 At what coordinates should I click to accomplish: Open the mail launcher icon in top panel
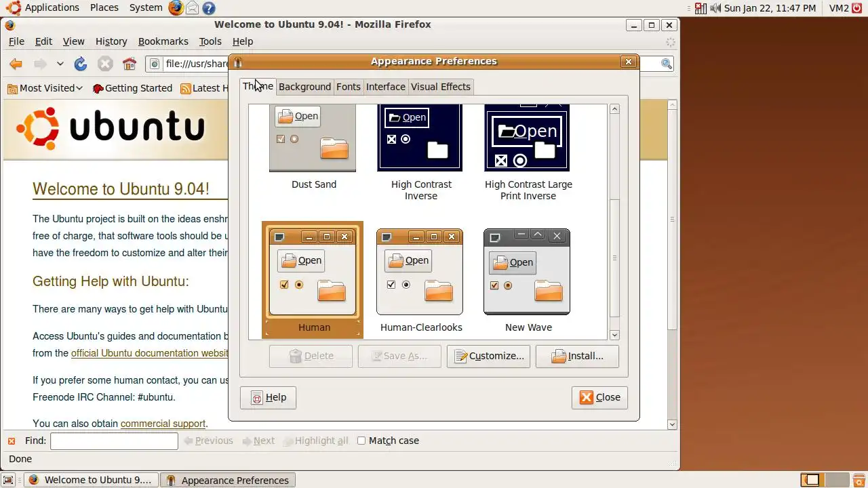click(x=193, y=8)
